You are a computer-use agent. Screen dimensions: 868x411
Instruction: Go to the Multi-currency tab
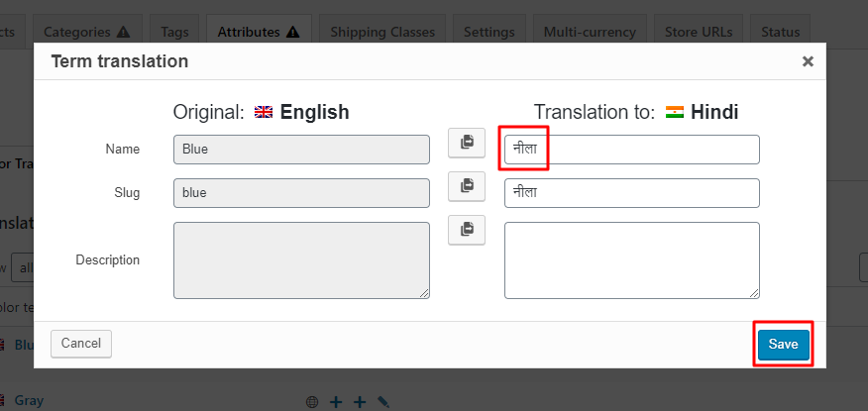[591, 32]
